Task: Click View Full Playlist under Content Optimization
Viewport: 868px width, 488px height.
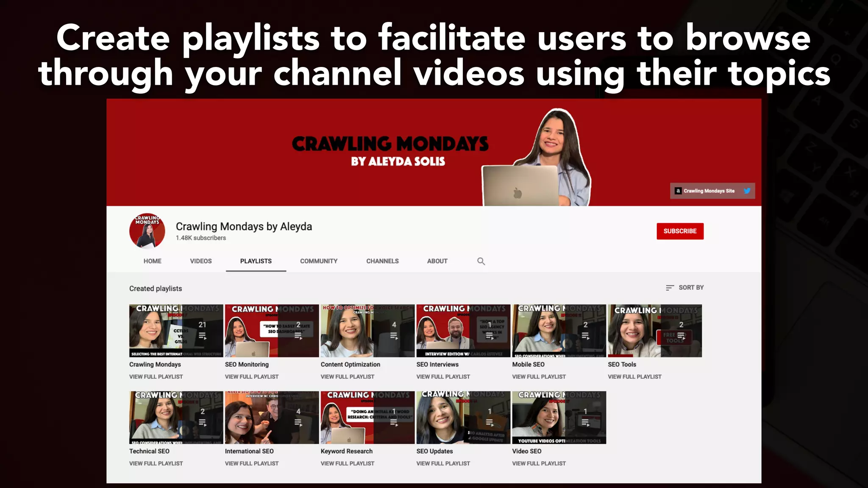Action: click(348, 377)
